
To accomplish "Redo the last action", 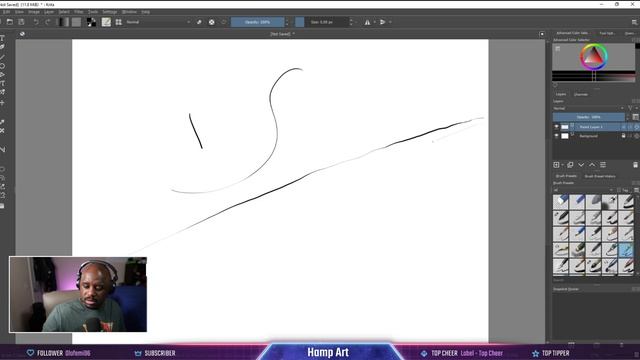I will click(x=48, y=22).
